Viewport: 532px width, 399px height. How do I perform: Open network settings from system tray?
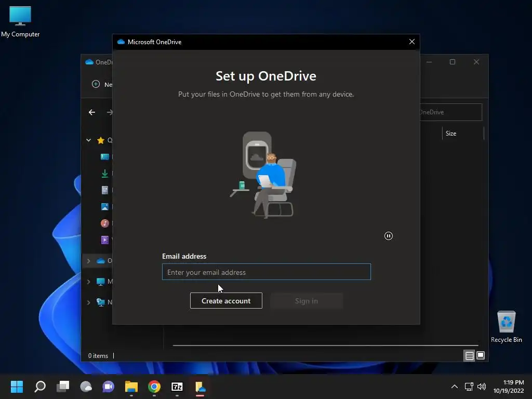click(x=469, y=387)
